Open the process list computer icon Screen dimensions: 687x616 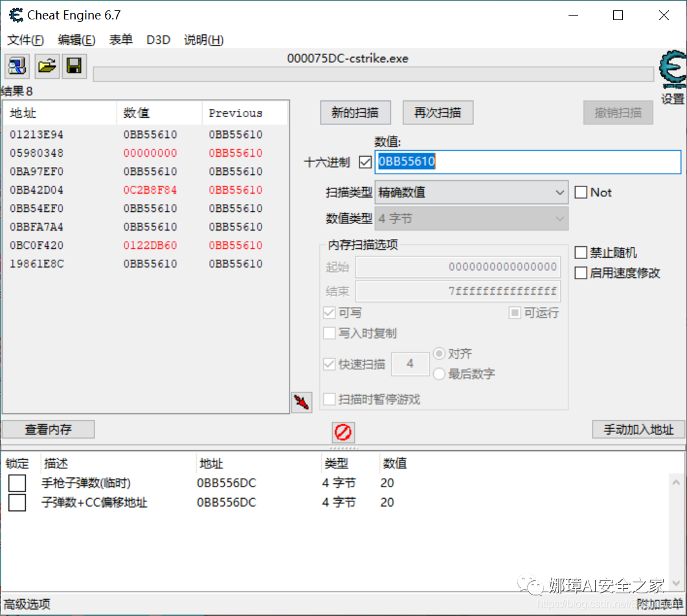[x=17, y=66]
